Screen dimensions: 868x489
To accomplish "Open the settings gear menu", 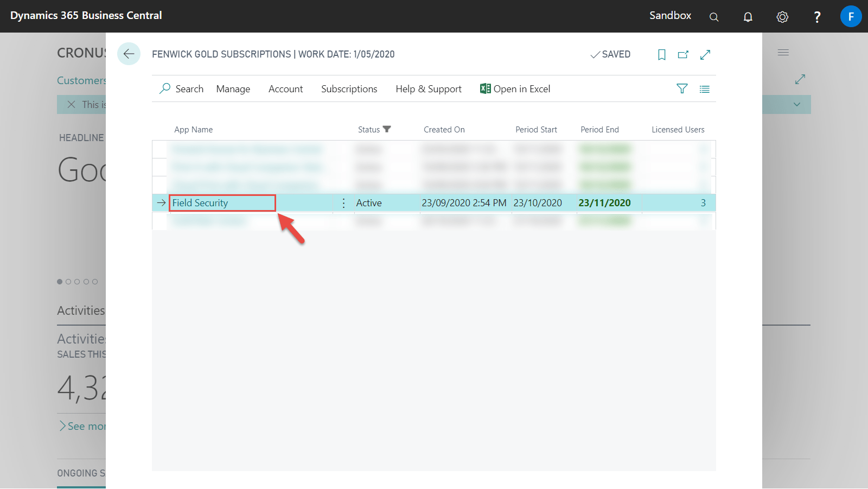I will (782, 17).
